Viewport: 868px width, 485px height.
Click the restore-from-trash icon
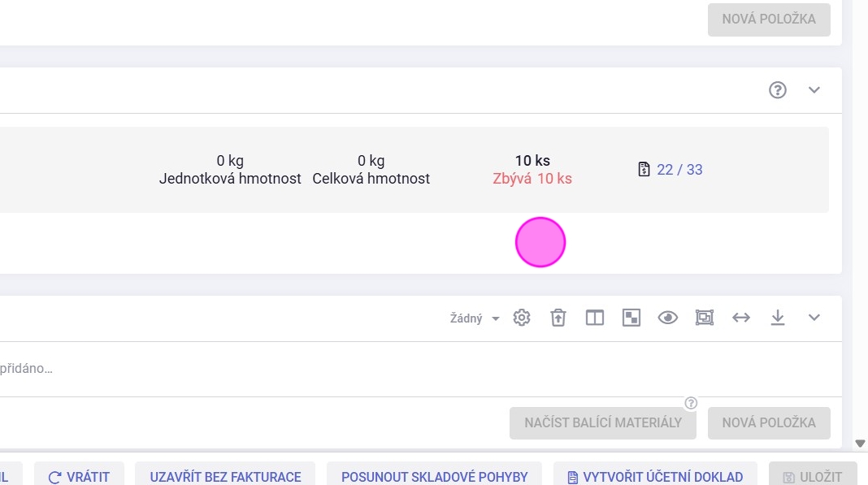pyautogui.click(x=558, y=318)
